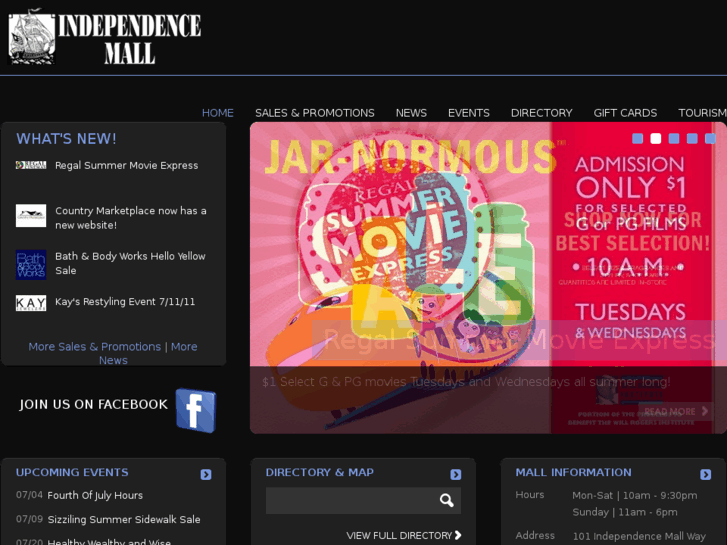Click the magnifier search icon in directory box

446,500
